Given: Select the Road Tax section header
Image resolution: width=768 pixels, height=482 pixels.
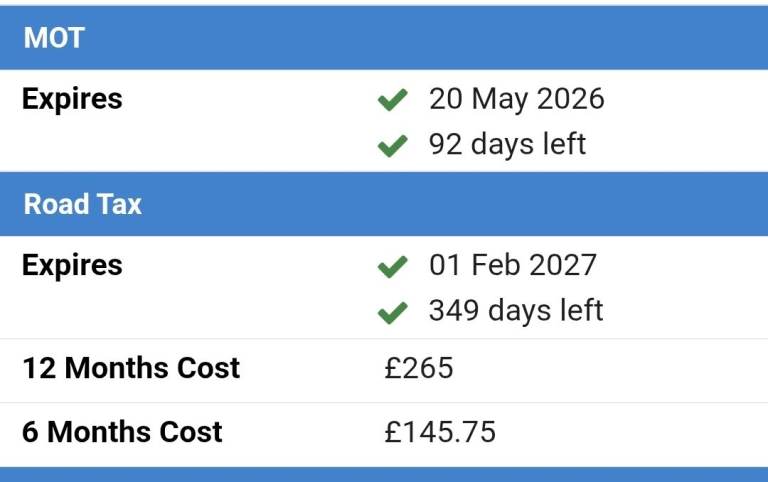Looking at the screenshot, I should 384,204.
